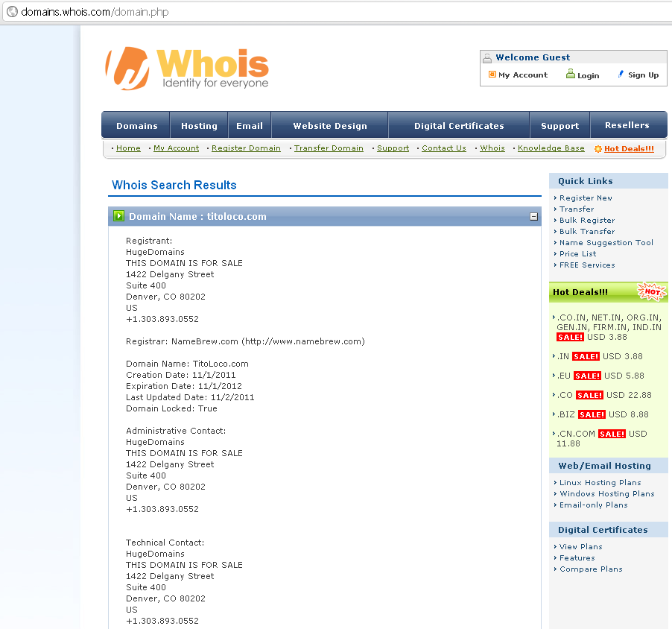This screenshot has width=672, height=629.
Task: Click the .CO.IN, NET.IN deal link
Action: pos(609,327)
